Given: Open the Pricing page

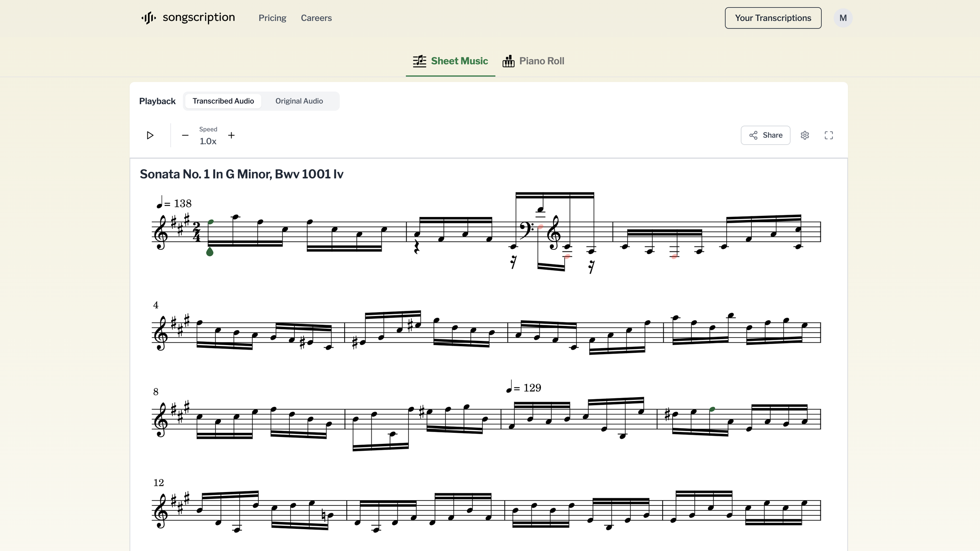Looking at the screenshot, I should tap(272, 18).
